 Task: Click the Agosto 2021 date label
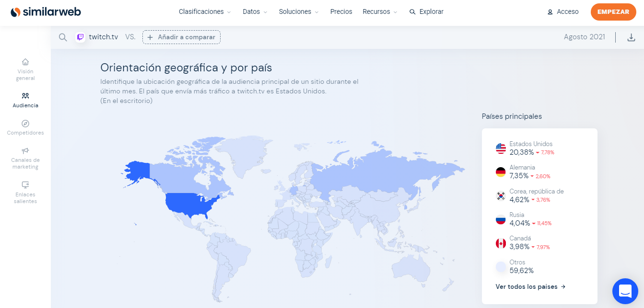tap(584, 37)
